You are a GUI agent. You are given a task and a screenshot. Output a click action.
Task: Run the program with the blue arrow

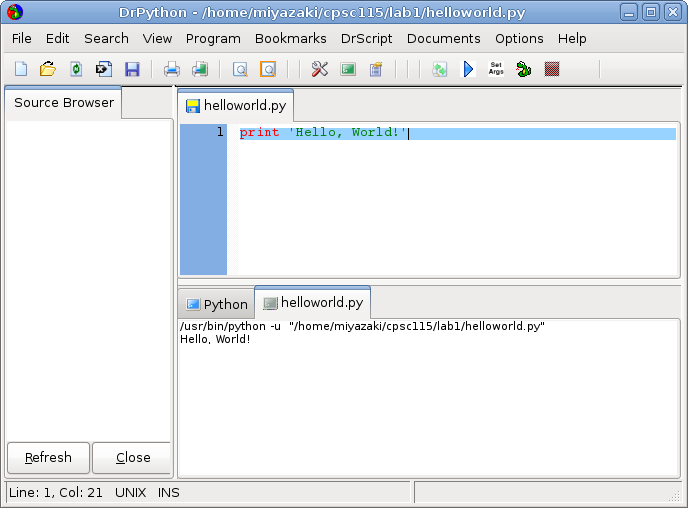468,69
